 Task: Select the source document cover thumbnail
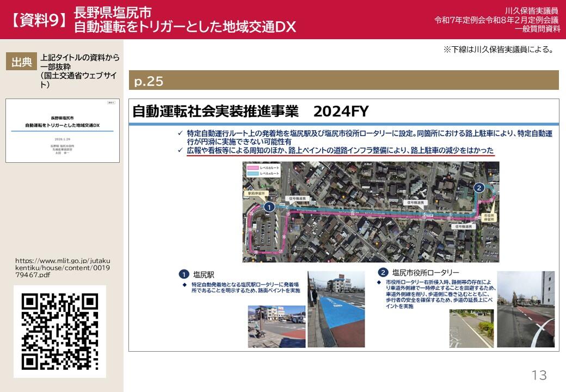[63, 131]
